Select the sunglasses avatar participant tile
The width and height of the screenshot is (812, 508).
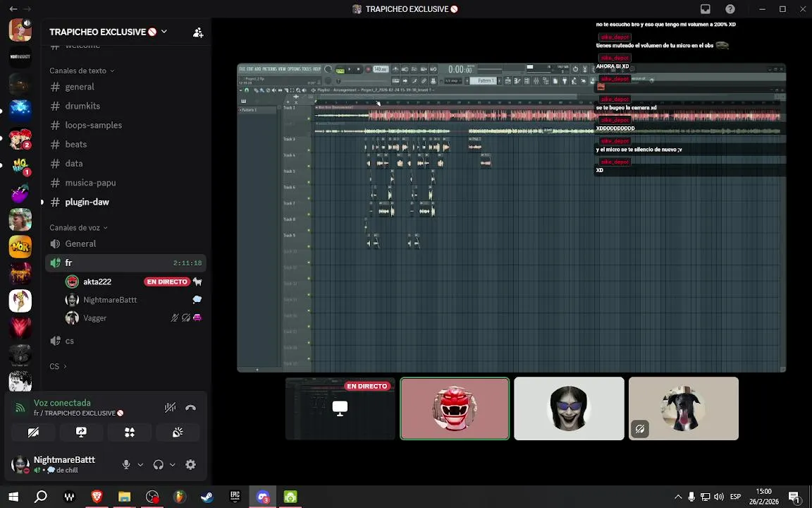569,409
